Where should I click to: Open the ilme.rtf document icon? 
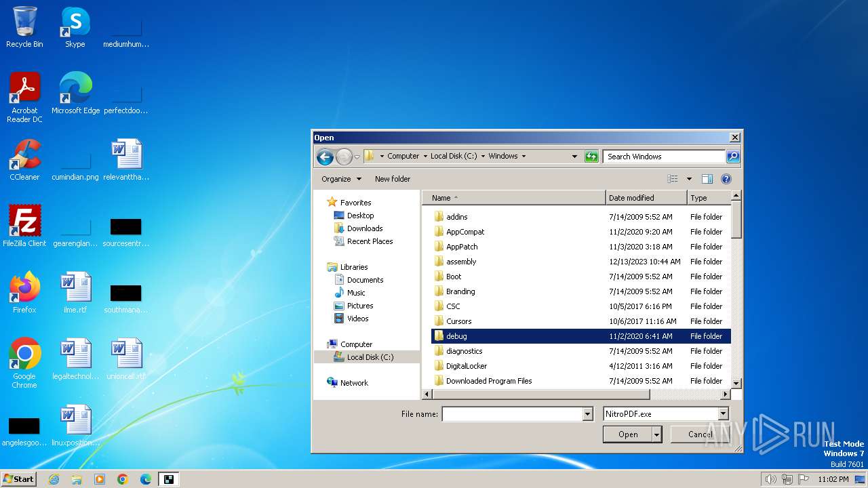point(75,293)
